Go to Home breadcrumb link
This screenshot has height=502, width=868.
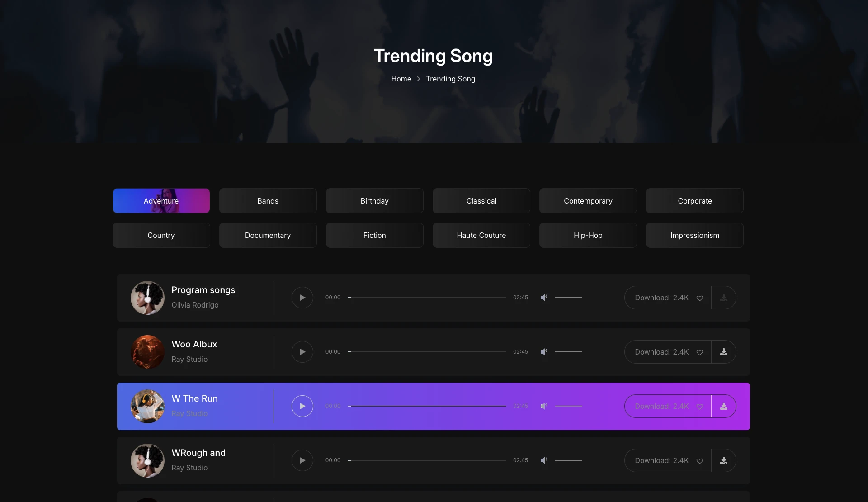tap(401, 79)
